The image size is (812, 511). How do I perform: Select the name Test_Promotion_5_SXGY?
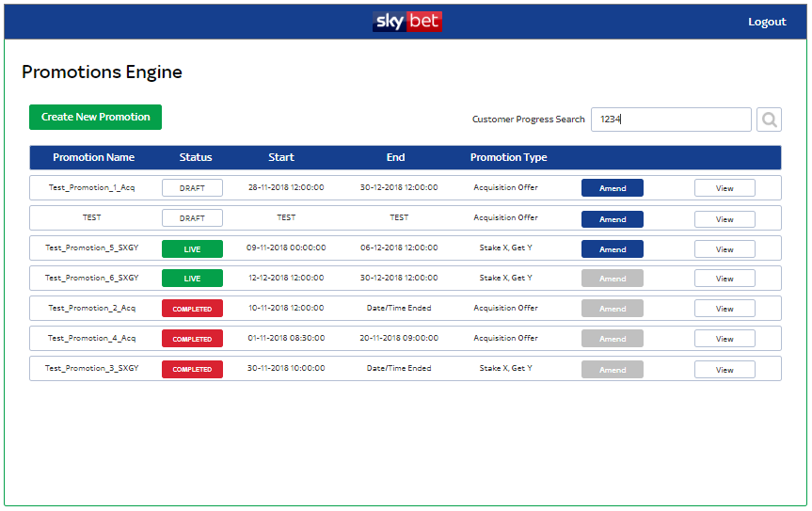91,248
